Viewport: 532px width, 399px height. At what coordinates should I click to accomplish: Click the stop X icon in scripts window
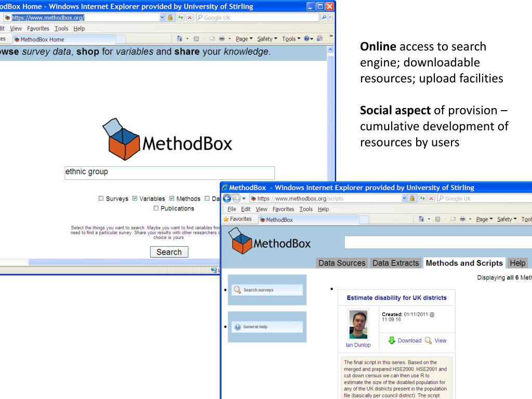click(x=431, y=198)
